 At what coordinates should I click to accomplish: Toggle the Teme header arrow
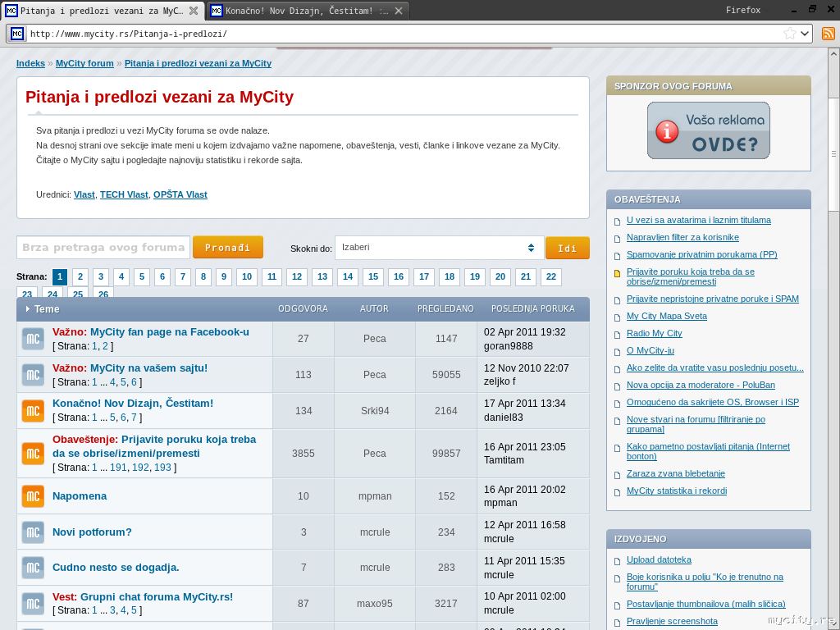(x=28, y=309)
